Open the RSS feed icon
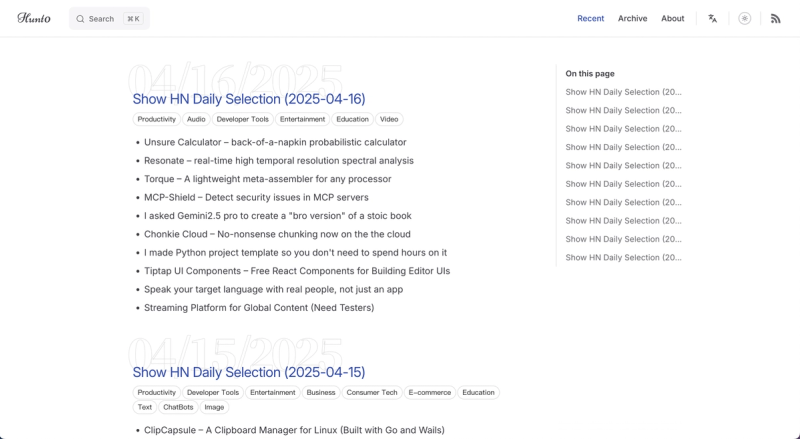 click(x=776, y=18)
